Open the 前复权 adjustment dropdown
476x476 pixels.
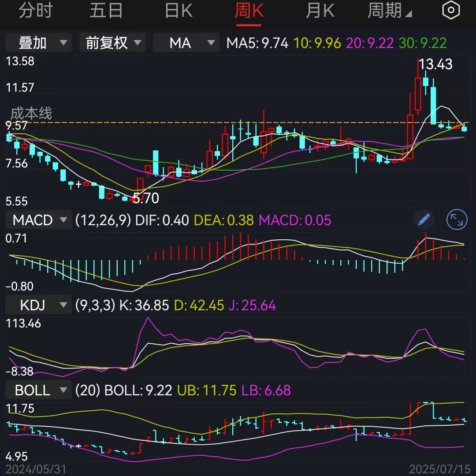click(x=112, y=43)
